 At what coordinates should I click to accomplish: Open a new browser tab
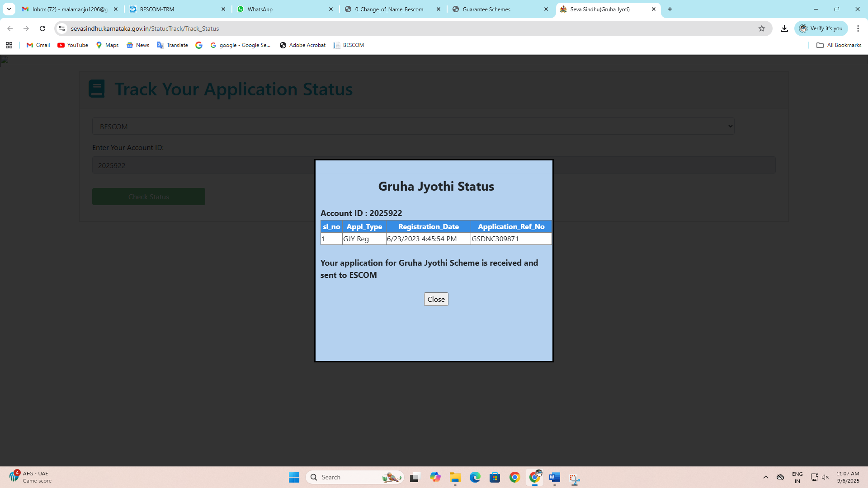670,9
